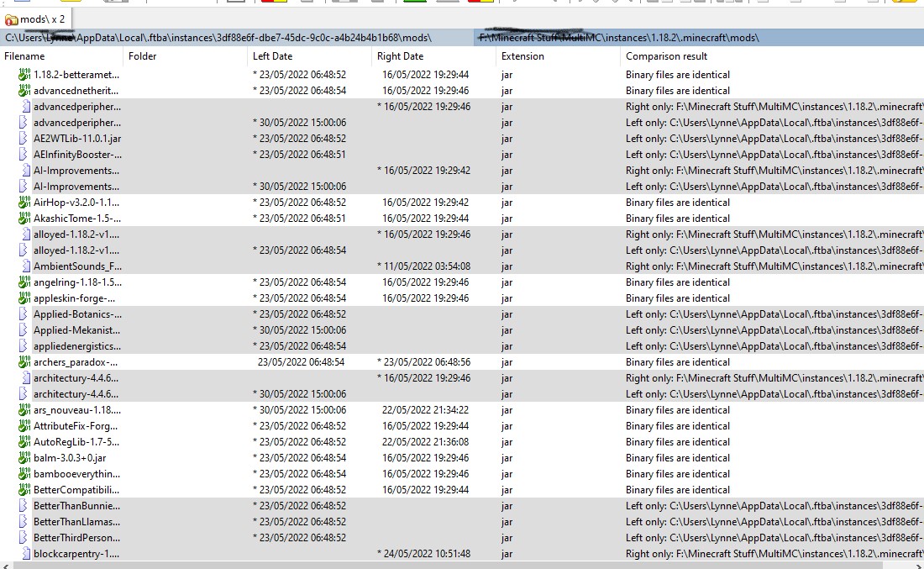Click the icon next to AkashicTome-1.5
The image size is (924, 569).
click(x=24, y=218)
